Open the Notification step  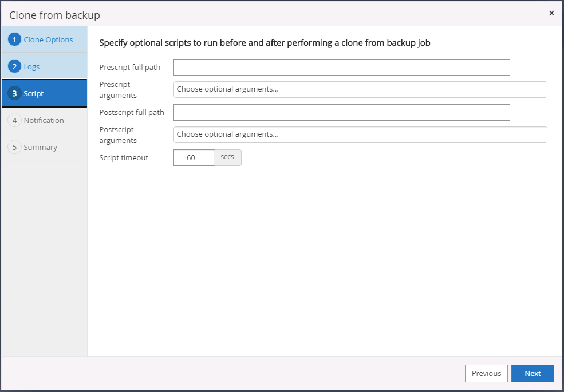click(44, 120)
